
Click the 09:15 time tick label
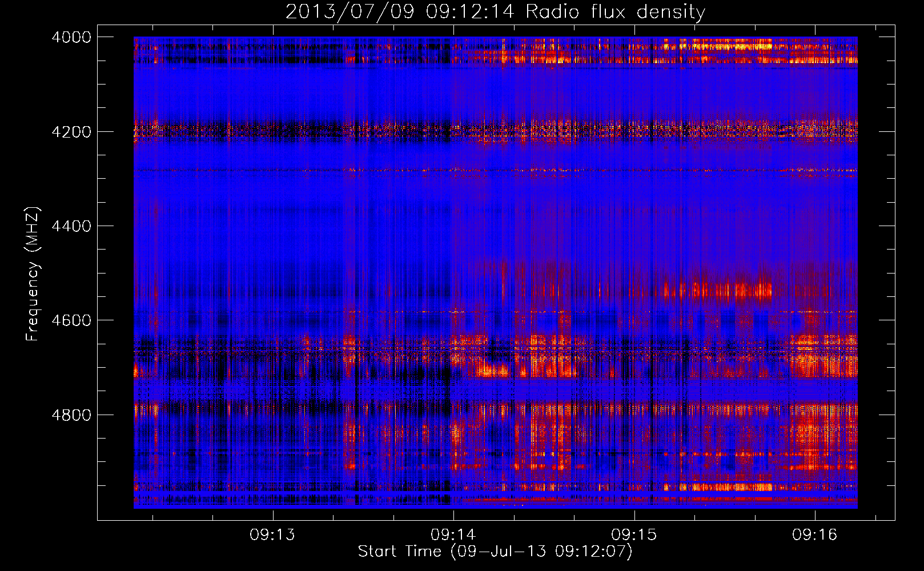[634, 534]
